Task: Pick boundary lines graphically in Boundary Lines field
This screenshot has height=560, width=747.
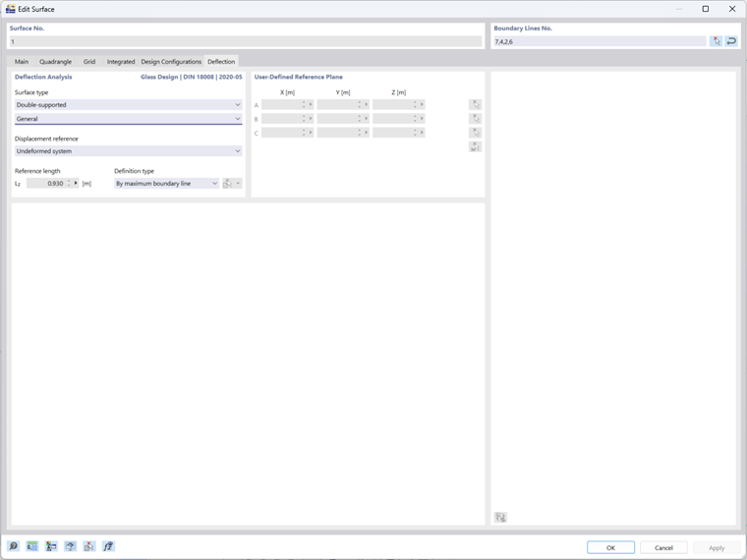Action: click(716, 41)
